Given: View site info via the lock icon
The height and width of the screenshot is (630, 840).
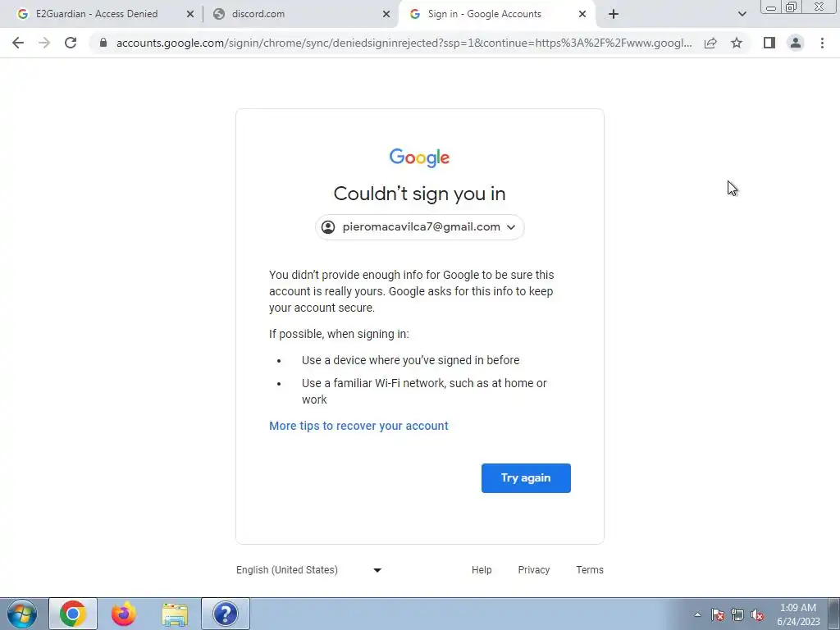Looking at the screenshot, I should (x=103, y=43).
